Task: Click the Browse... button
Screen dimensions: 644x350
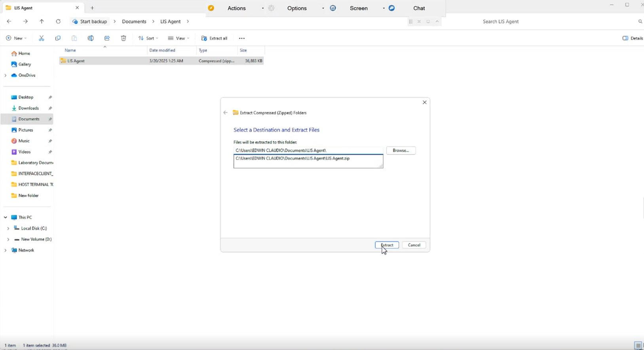Action: coord(401,151)
